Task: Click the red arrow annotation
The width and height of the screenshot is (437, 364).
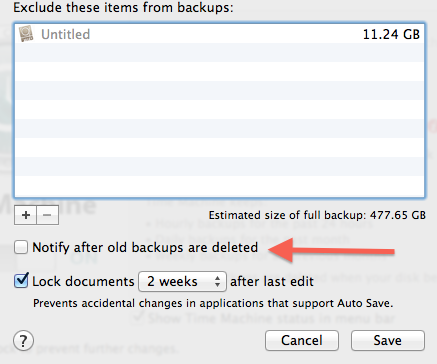Action: [331, 250]
